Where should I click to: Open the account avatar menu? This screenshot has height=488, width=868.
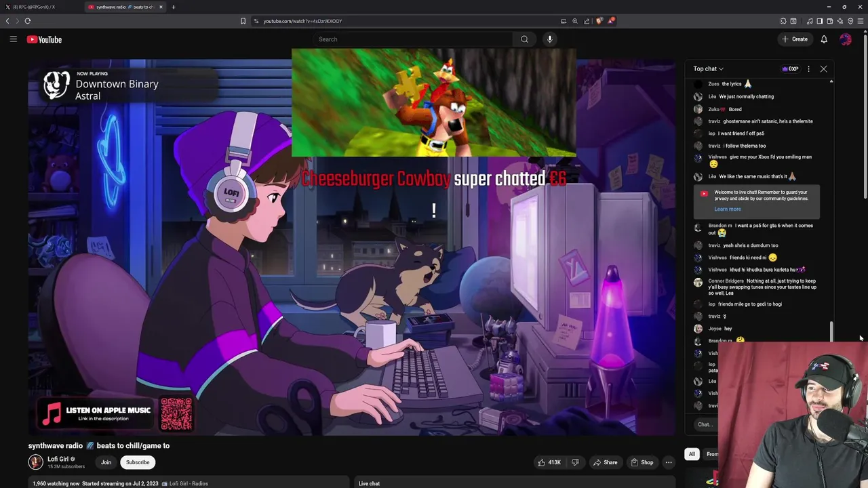point(846,39)
